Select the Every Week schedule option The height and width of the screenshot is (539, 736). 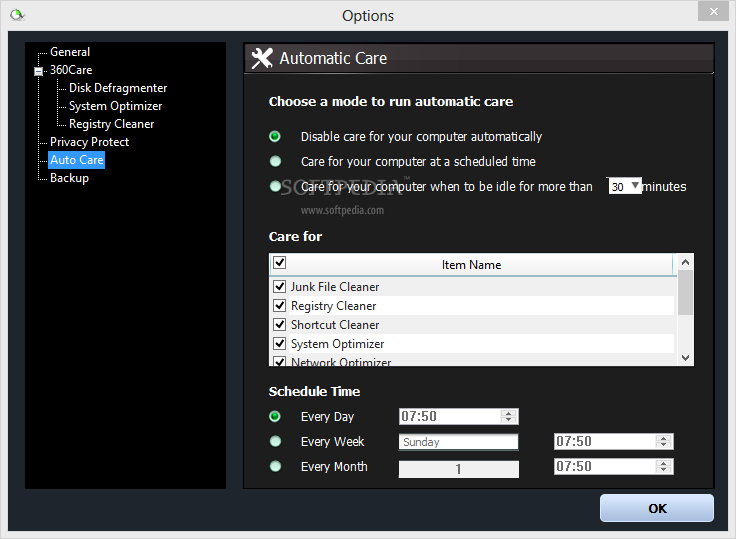coord(275,441)
